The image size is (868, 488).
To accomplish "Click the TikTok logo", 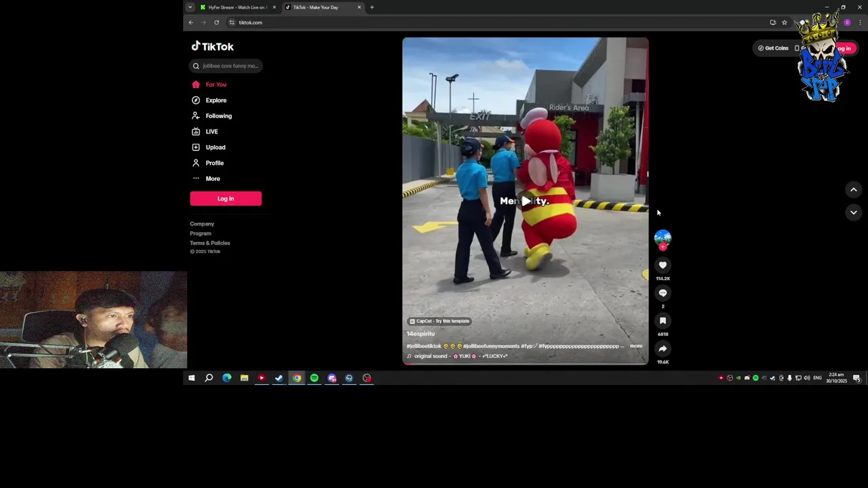I will 212,46.
